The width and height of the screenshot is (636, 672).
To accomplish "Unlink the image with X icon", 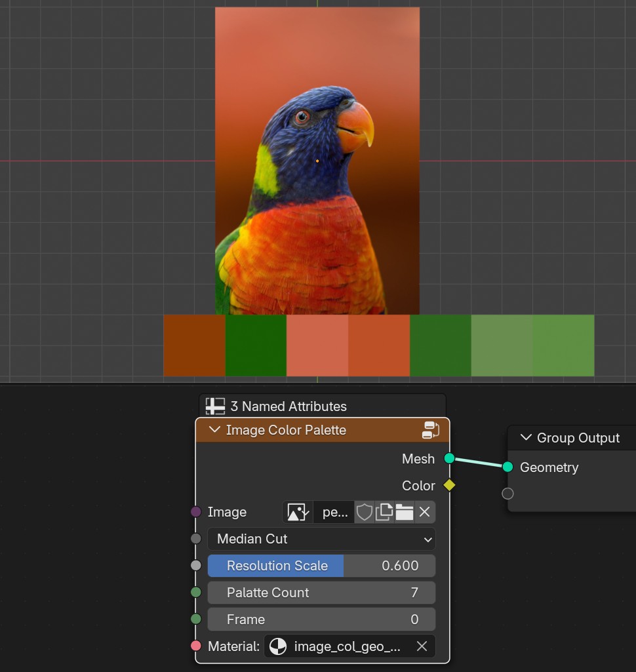I will coord(424,512).
